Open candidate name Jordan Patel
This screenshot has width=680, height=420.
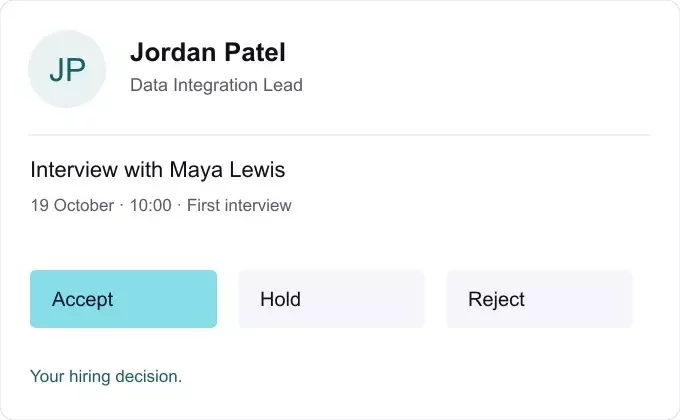click(x=208, y=52)
